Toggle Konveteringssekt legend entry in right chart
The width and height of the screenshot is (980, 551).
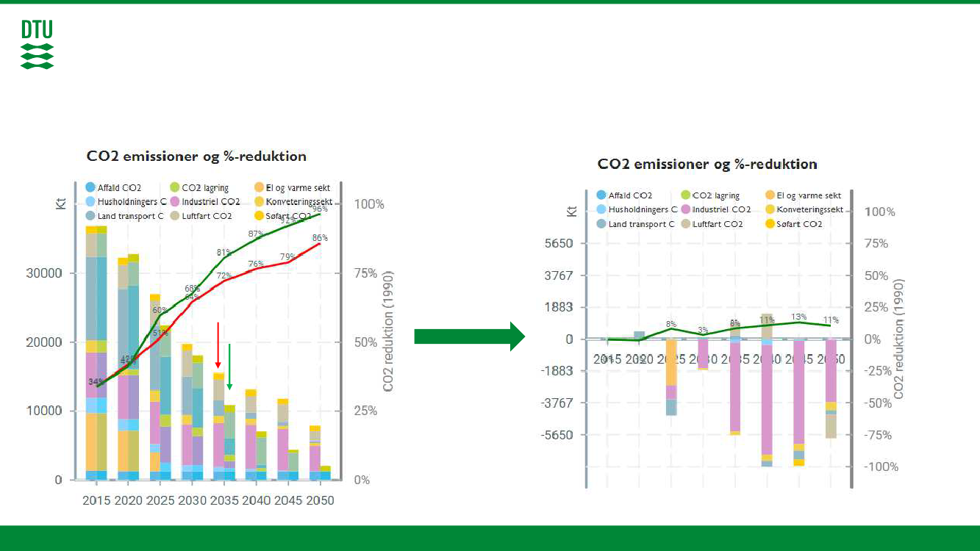coord(804,209)
